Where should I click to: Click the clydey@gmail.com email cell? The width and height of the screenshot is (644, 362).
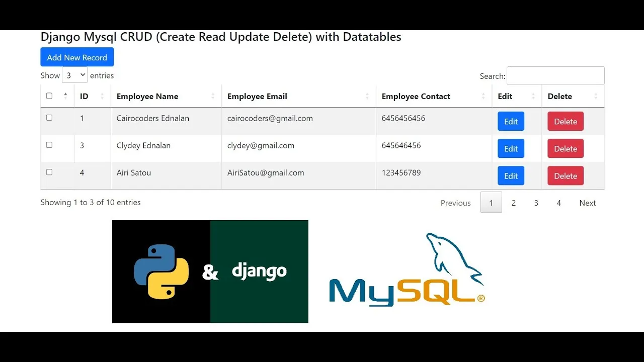(261, 145)
